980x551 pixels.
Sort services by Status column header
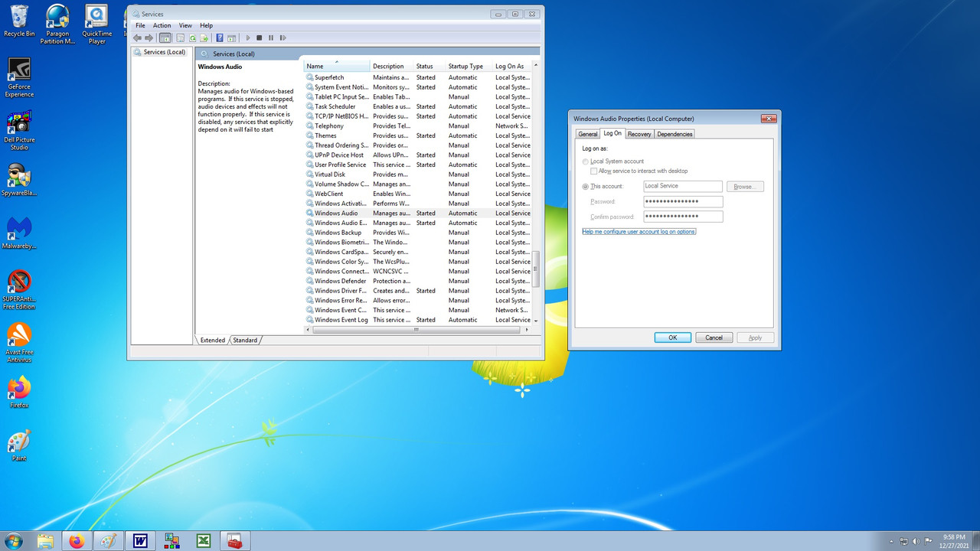pos(430,67)
